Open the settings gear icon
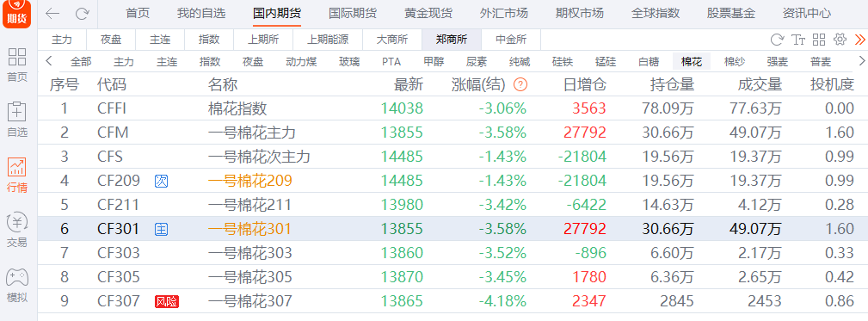The width and height of the screenshot is (868, 321). (840, 40)
